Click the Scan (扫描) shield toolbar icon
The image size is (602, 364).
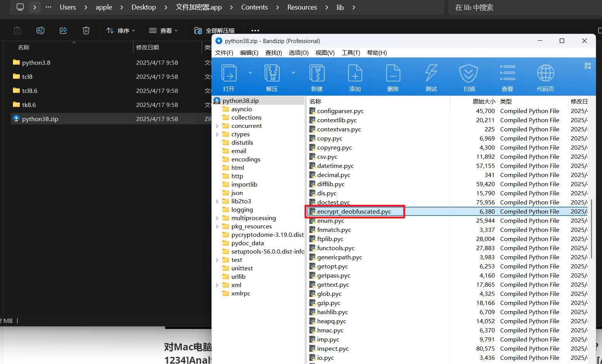[x=469, y=73]
